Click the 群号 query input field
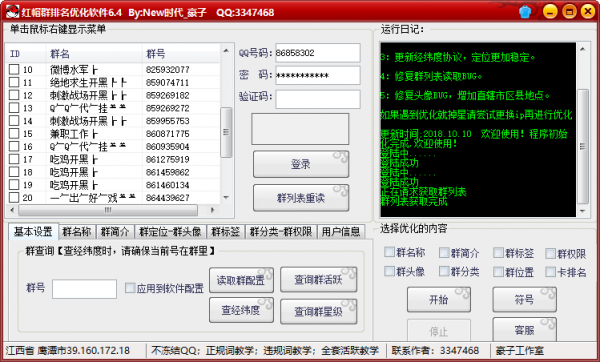Viewport: 600px width, 362px height. click(x=84, y=289)
